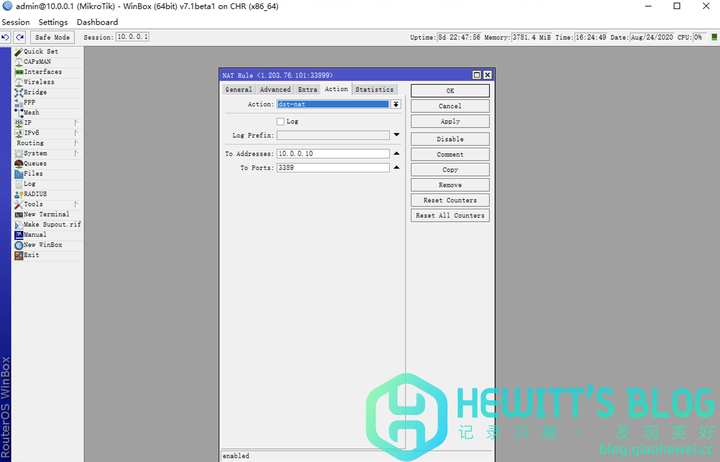Launch a New Terminal
This screenshot has width=720, height=462.
click(x=47, y=214)
